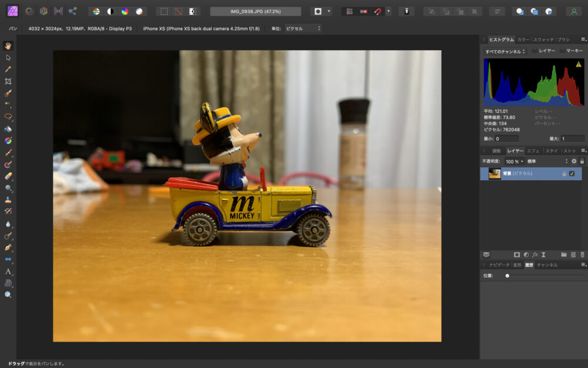Select the Zoom tool at toolbar bottom
Image resolution: width=588 pixels, height=368 pixels.
(x=8, y=294)
